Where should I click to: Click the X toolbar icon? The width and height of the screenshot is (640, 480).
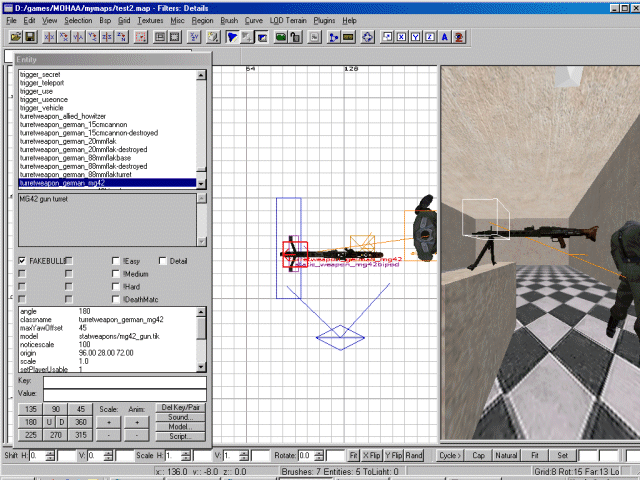click(x=400, y=38)
